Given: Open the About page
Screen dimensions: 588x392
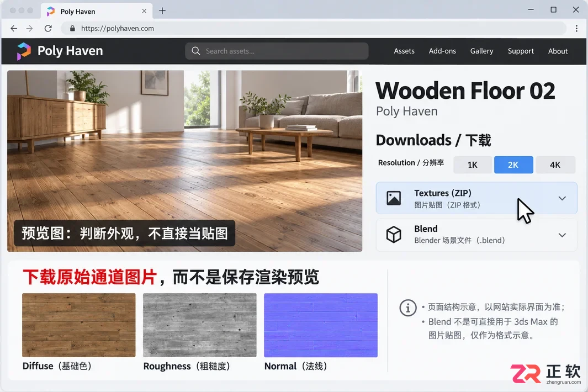Looking at the screenshot, I should (558, 51).
